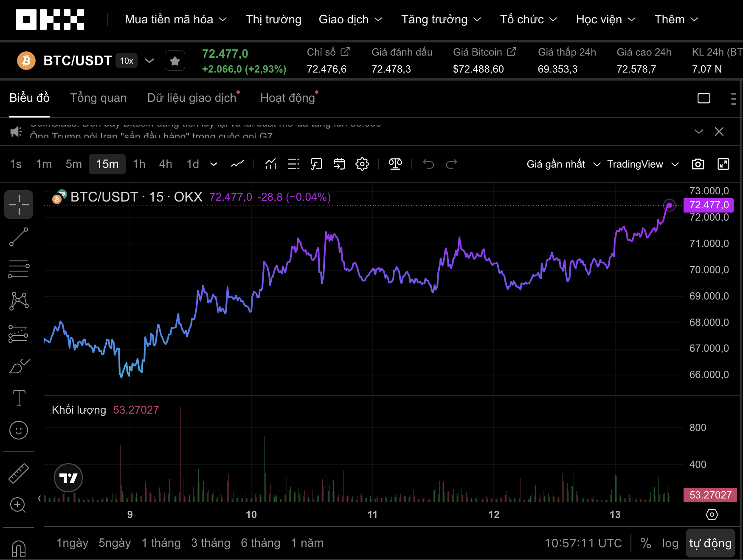Open chart settings with the gear icon
This screenshot has width=743, height=560.
click(362, 164)
